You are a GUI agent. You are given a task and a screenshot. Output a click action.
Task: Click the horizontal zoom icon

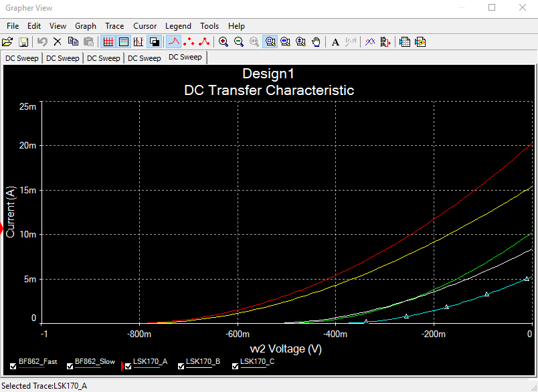[286, 42]
